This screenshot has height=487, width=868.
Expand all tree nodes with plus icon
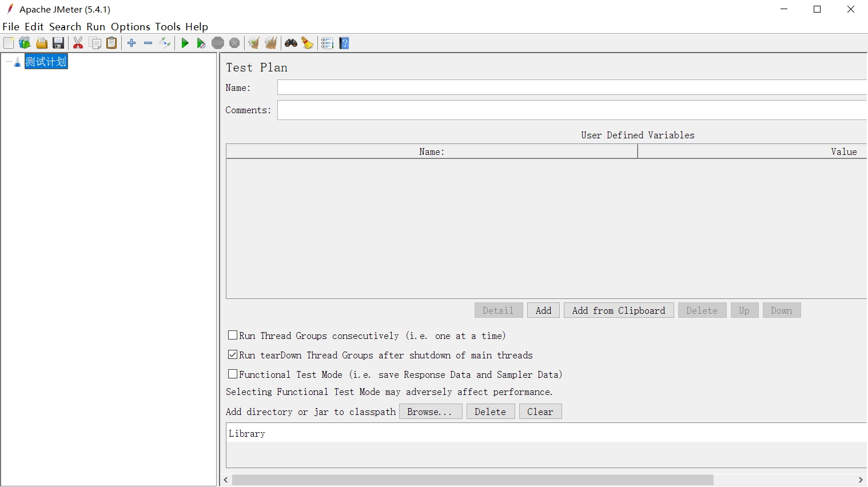(x=132, y=43)
